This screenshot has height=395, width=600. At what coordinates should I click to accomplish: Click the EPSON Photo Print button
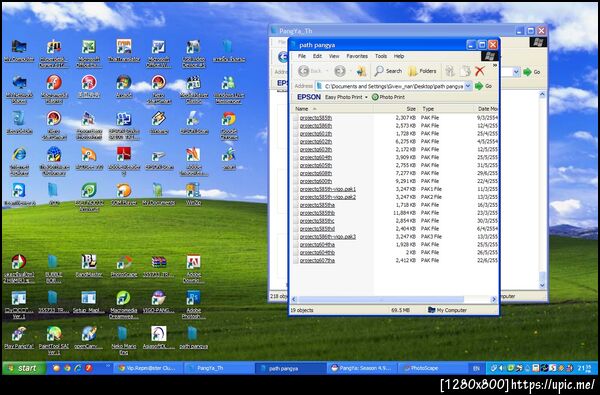click(x=388, y=97)
